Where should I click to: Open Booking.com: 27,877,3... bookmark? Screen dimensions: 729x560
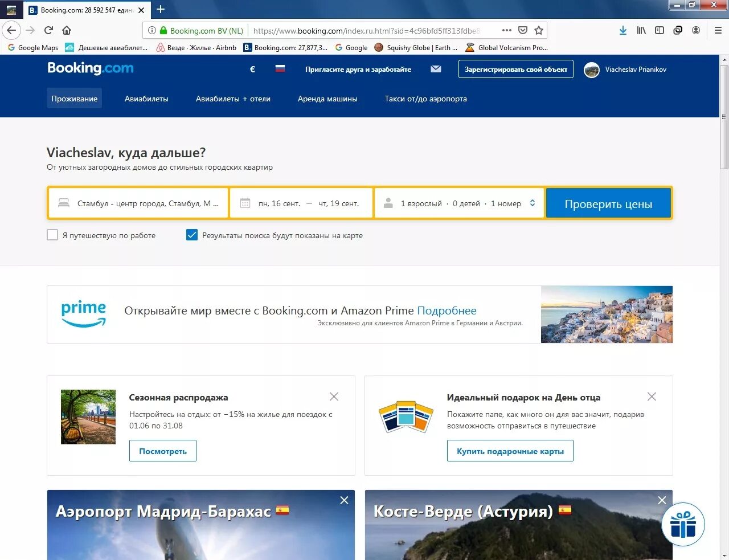(285, 48)
